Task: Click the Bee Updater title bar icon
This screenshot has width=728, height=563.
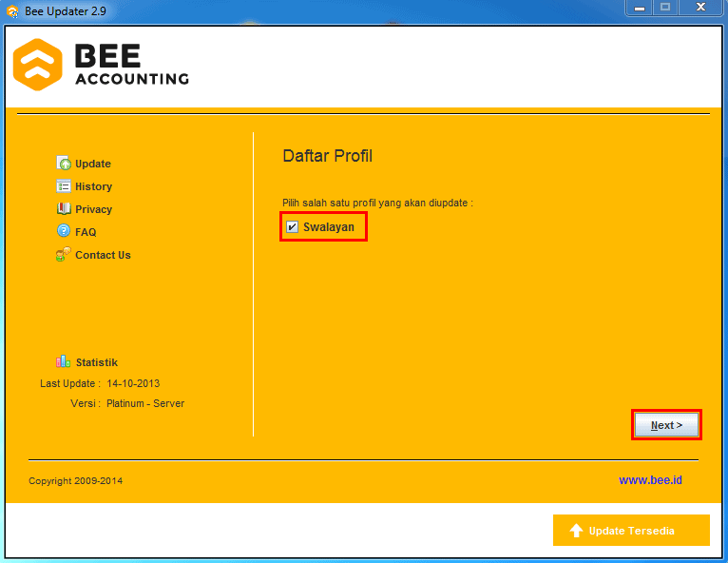Action: (x=12, y=11)
